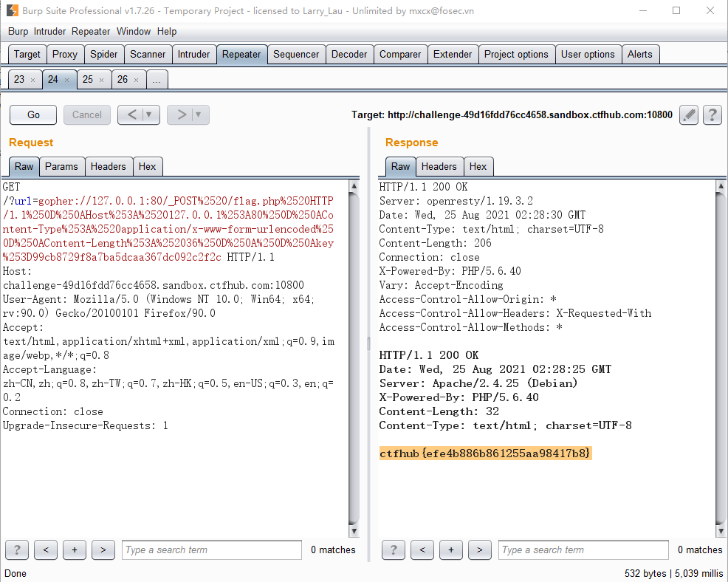Image resolution: width=728 pixels, height=582 pixels.
Task: Open the Repeater menu in menu bar
Action: 91,32
